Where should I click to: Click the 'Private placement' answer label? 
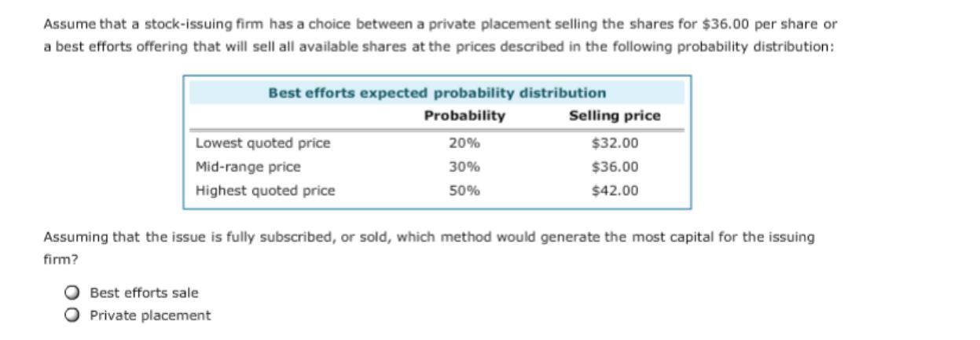click(150, 316)
